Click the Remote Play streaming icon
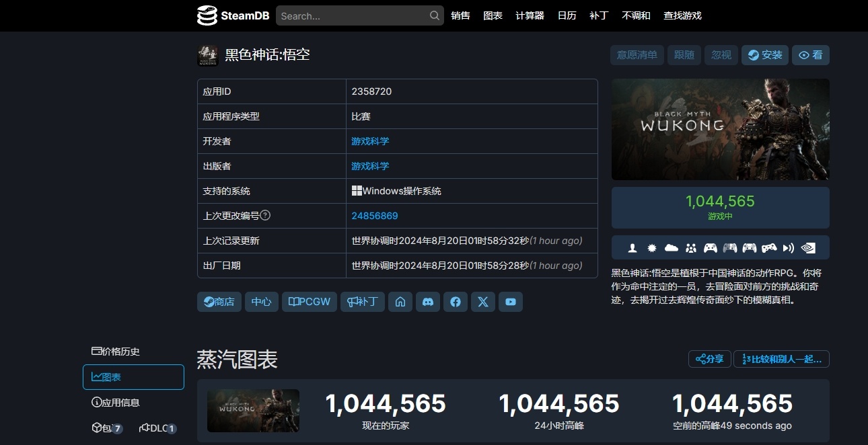Image resolution: width=868 pixels, height=445 pixels. (x=789, y=248)
